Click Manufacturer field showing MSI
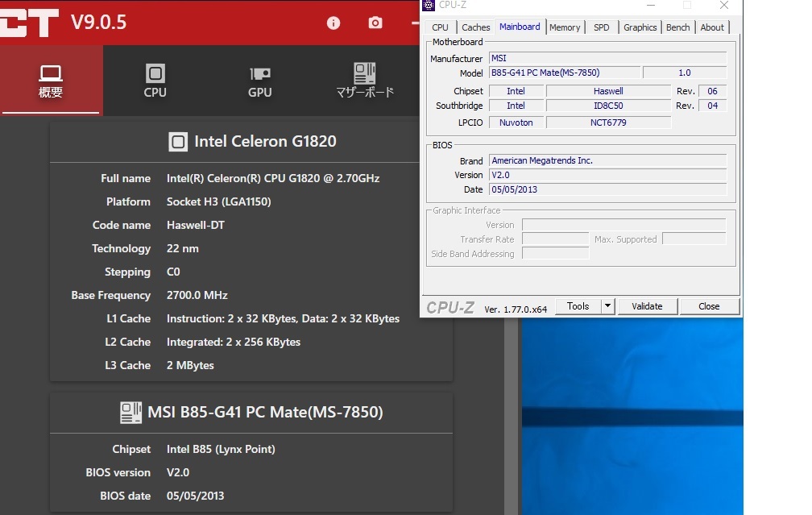Viewport: 812px width, 515px height. click(607, 59)
